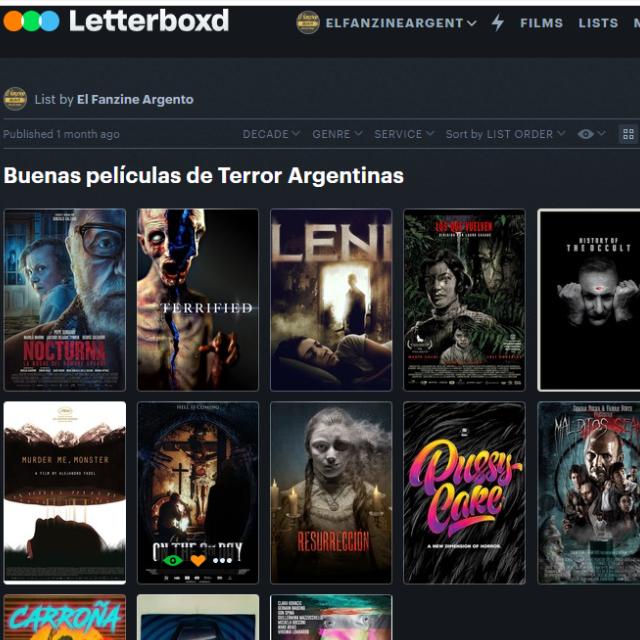Image resolution: width=640 pixels, height=640 pixels.
Task: Open the Resurrección film poster
Action: coord(331,493)
